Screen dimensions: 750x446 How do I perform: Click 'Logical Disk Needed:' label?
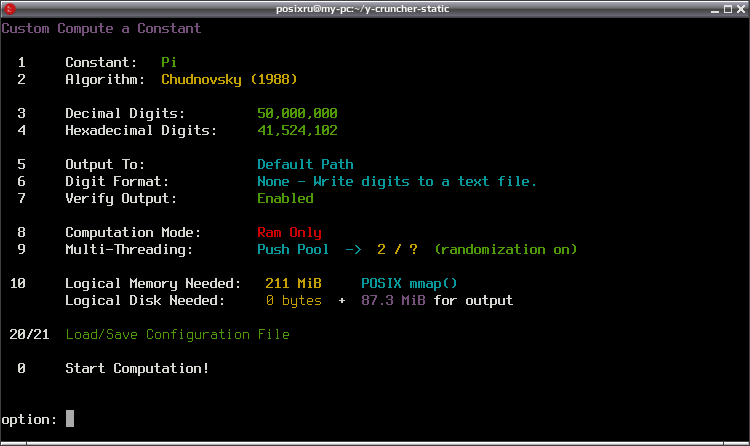[145, 301]
